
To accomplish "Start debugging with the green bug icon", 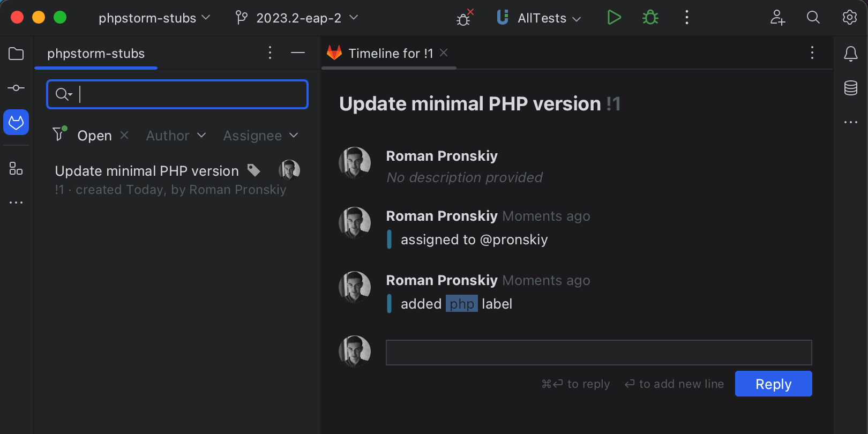I will pyautogui.click(x=650, y=18).
